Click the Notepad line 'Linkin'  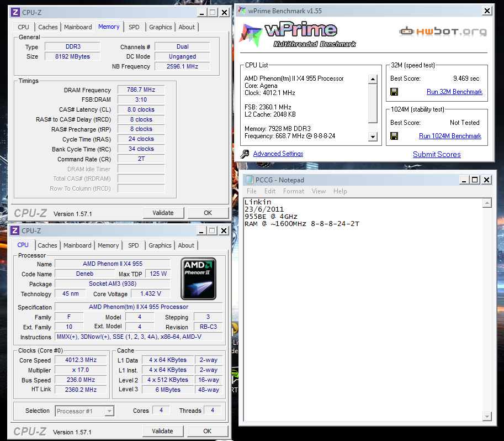[x=258, y=202]
